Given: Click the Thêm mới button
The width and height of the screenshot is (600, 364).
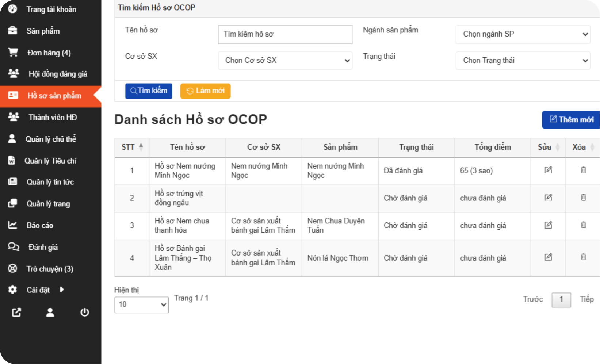Looking at the screenshot, I should pos(571,119).
